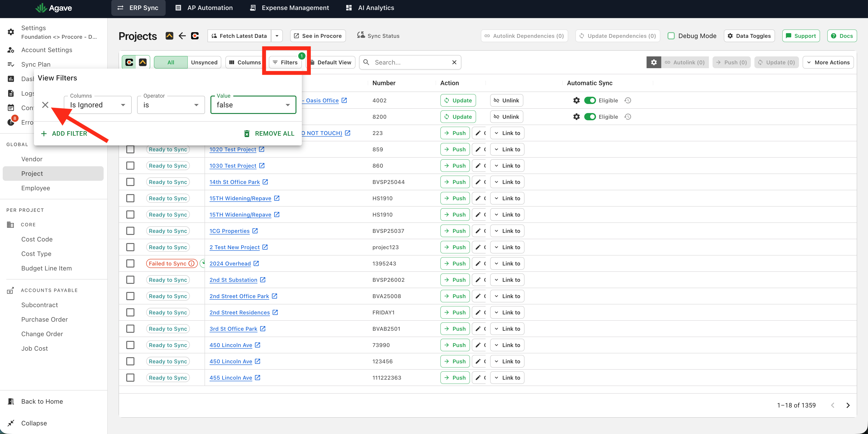Remove the Is Ignored filter row
Viewport: 868px width, 434px height.
click(x=45, y=105)
